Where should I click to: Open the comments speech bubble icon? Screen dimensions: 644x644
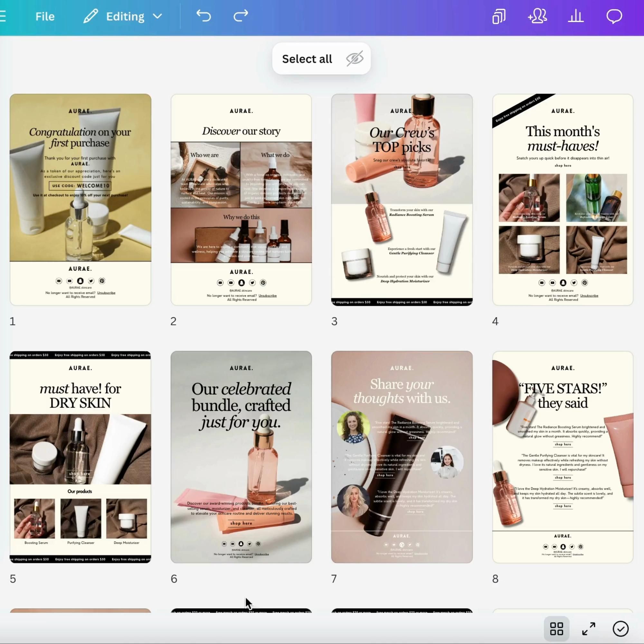614,16
